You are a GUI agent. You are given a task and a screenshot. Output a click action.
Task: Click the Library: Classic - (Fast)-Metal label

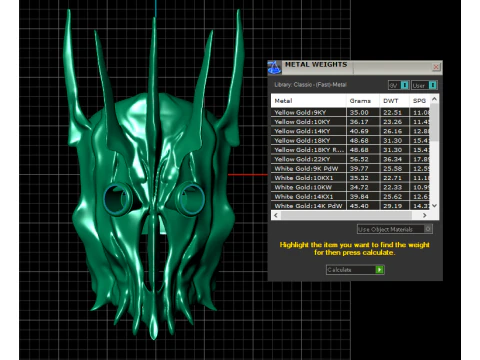[310, 85]
